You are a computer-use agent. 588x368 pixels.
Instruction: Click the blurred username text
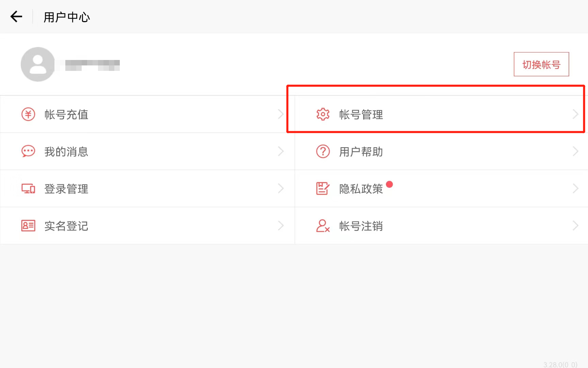[x=92, y=65]
